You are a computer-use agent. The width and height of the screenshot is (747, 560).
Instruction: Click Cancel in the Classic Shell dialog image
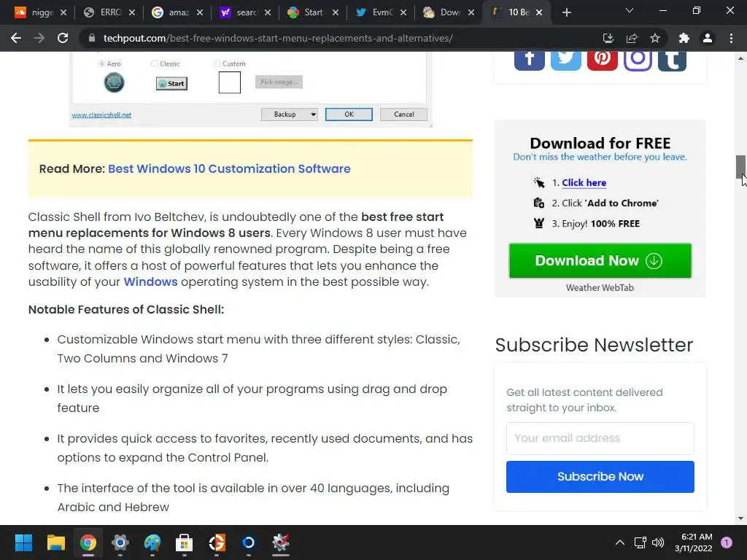click(403, 114)
